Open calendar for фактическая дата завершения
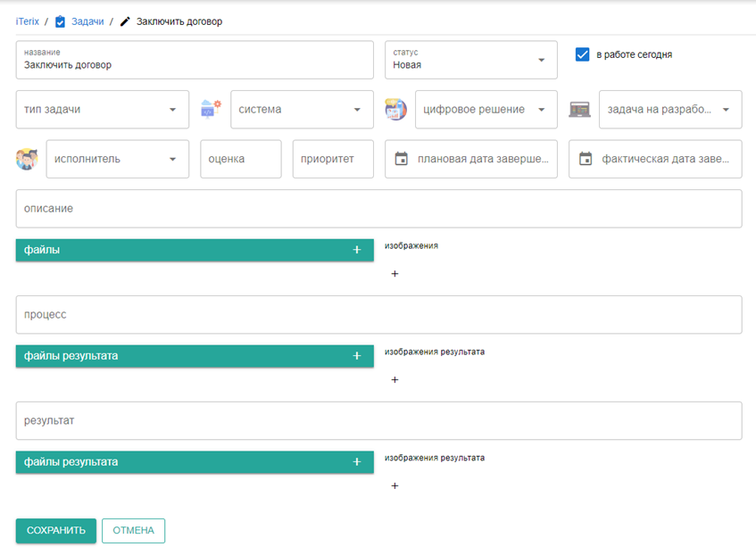Viewport: 756px width, 555px height. [x=586, y=159]
